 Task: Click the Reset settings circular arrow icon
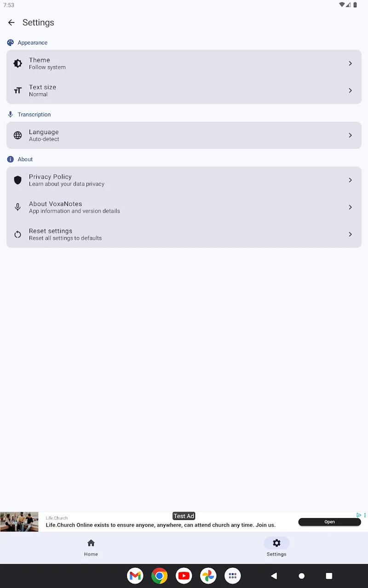(x=17, y=234)
